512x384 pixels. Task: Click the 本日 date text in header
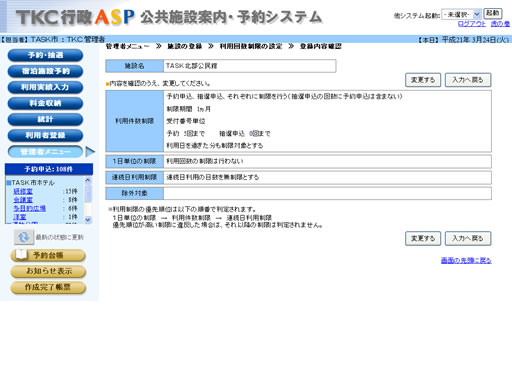point(463,40)
